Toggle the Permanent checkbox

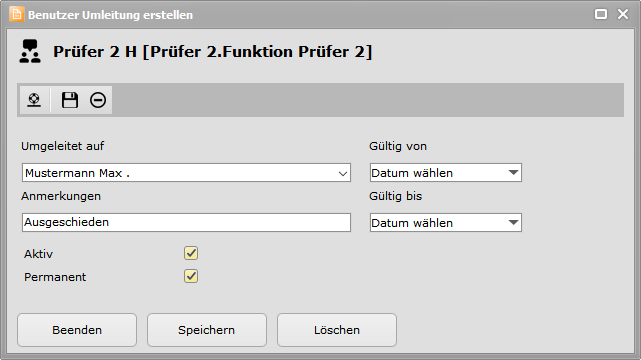(x=191, y=276)
